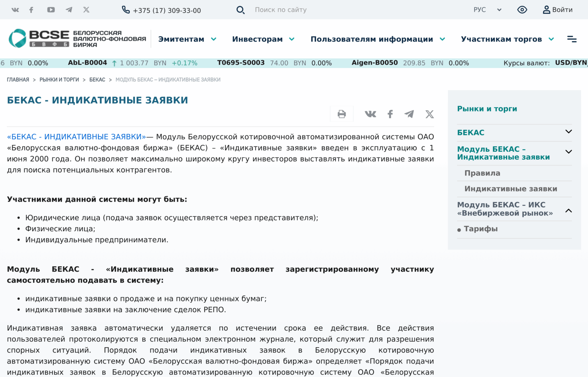
Task: Click the bullet about заключение сделок РЕПО
Action: pos(125,310)
